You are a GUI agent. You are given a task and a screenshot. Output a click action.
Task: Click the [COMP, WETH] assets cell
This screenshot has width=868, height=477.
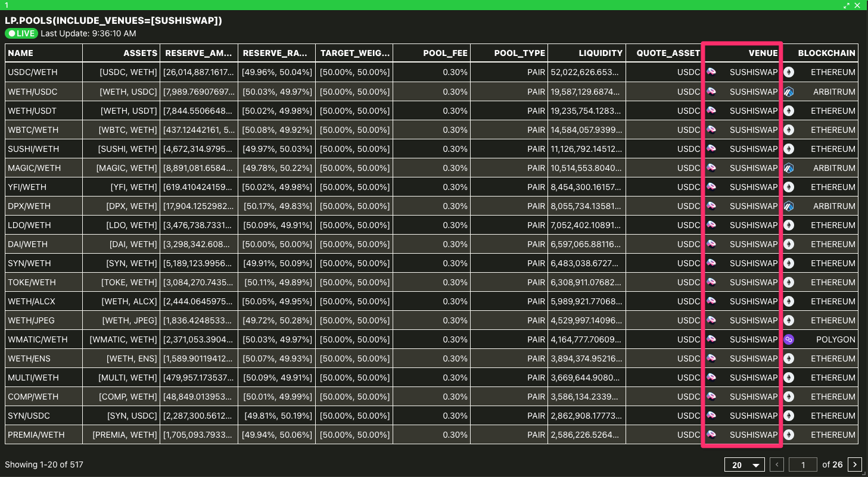[122, 397]
